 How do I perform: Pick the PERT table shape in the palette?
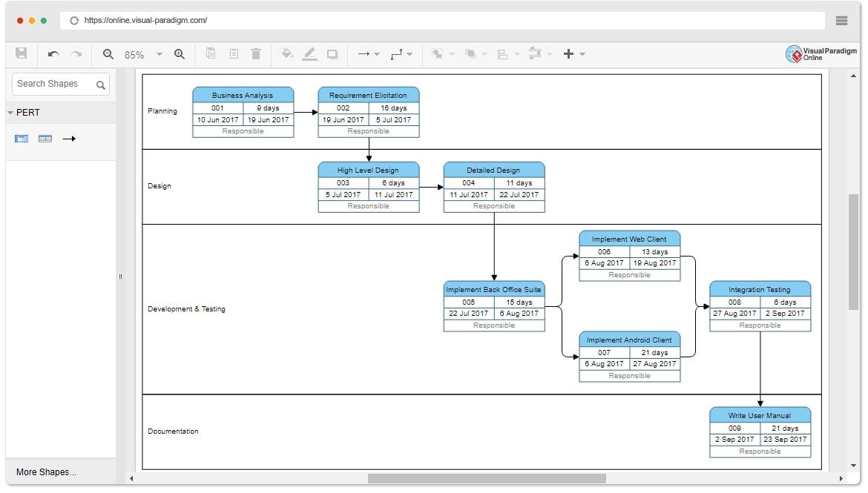pos(45,139)
